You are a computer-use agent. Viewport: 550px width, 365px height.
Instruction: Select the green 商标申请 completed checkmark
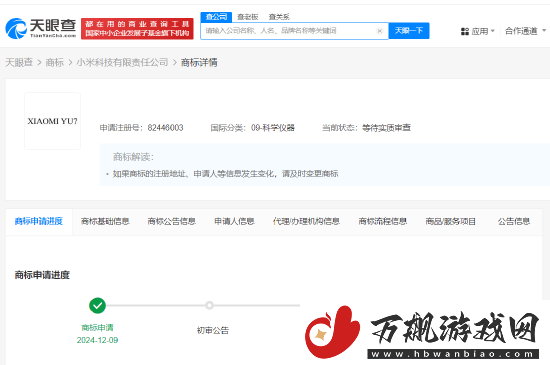(x=98, y=305)
